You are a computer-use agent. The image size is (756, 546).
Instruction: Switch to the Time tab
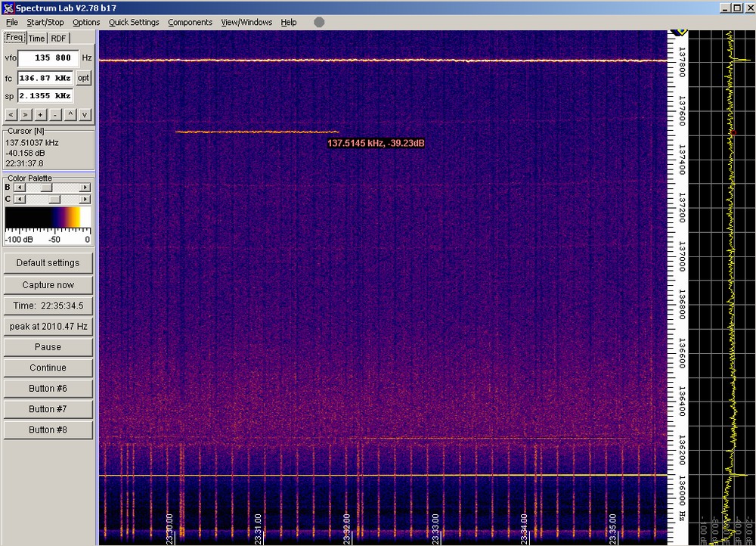(36, 39)
